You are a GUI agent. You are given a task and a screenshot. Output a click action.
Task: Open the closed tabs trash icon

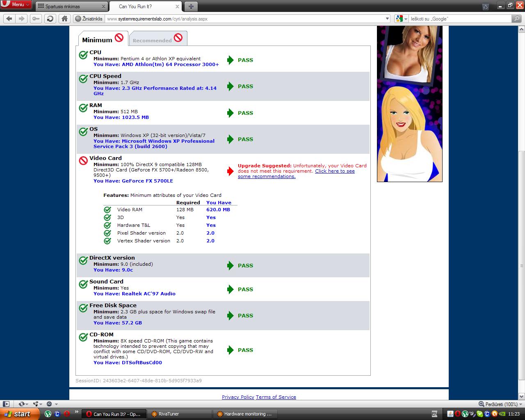point(486,6)
